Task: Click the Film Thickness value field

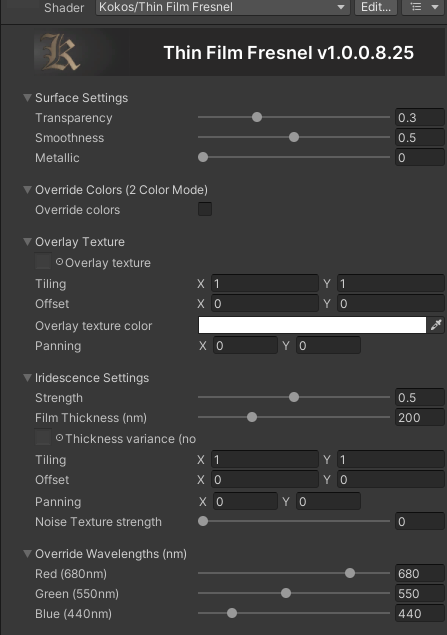Action: click(x=420, y=418)
